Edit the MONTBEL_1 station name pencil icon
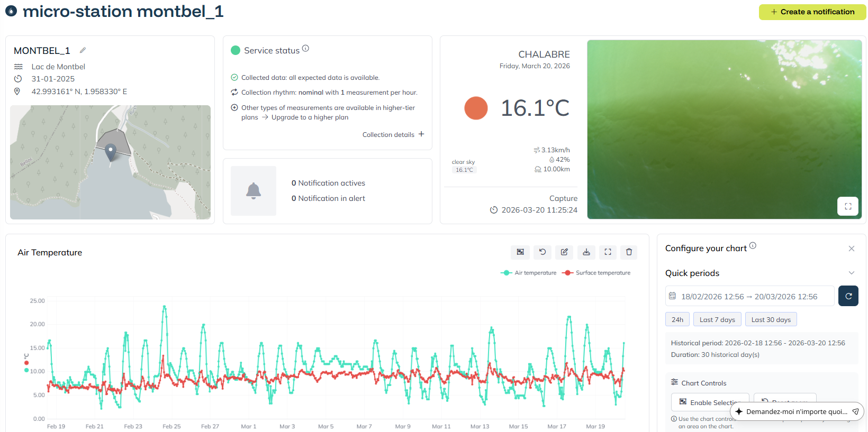Image resolution: width=868 pixels, height=432 pixels. pyautogui.click(x=83, y=50)
